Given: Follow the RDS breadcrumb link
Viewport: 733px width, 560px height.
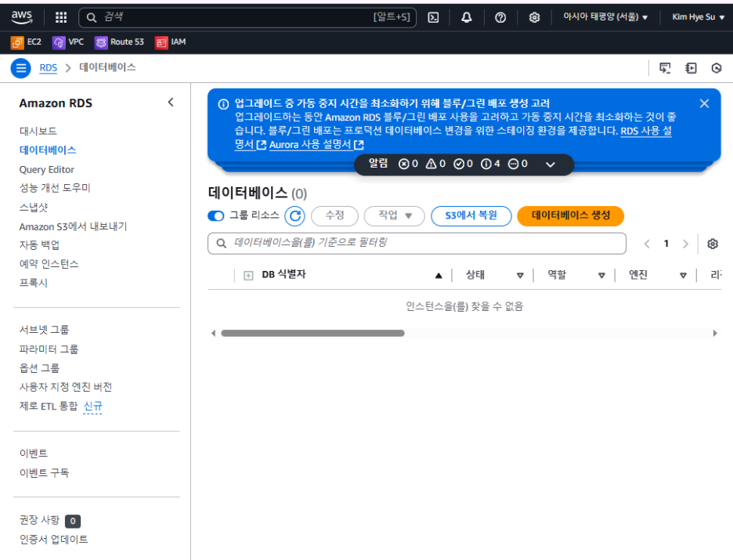Looking at the screenshot, I should tap(48, 68).
